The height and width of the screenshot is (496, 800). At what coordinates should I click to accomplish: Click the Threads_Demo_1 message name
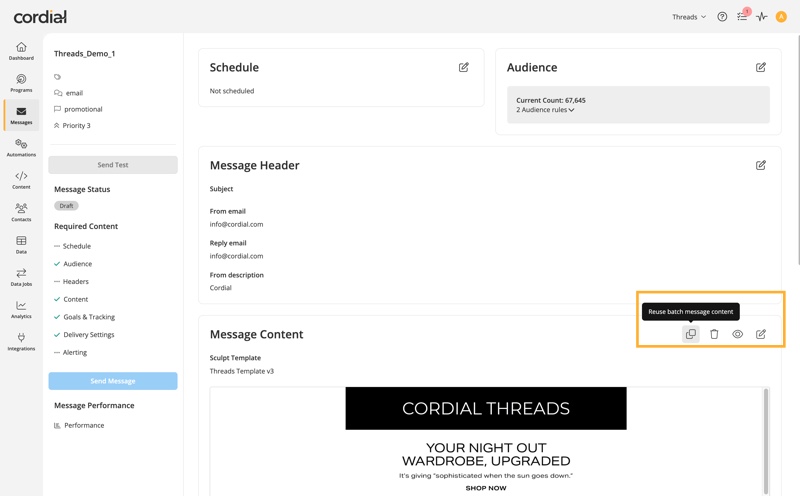pyautogui.click(x=85, y=54)
